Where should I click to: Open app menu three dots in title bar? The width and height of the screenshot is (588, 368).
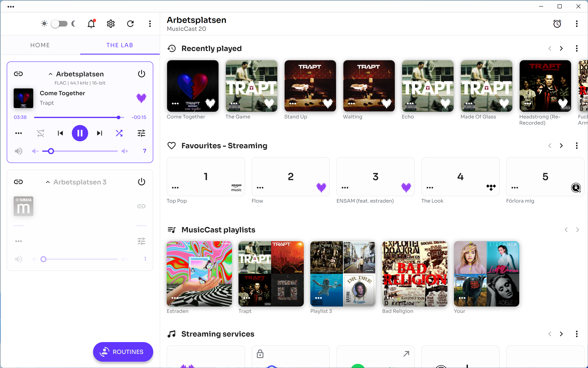pos(11,7)
